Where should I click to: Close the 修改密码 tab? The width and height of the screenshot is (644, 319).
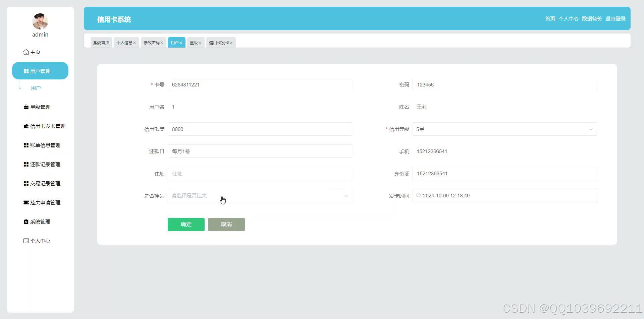pyautogui.click(x=162, y=42)
